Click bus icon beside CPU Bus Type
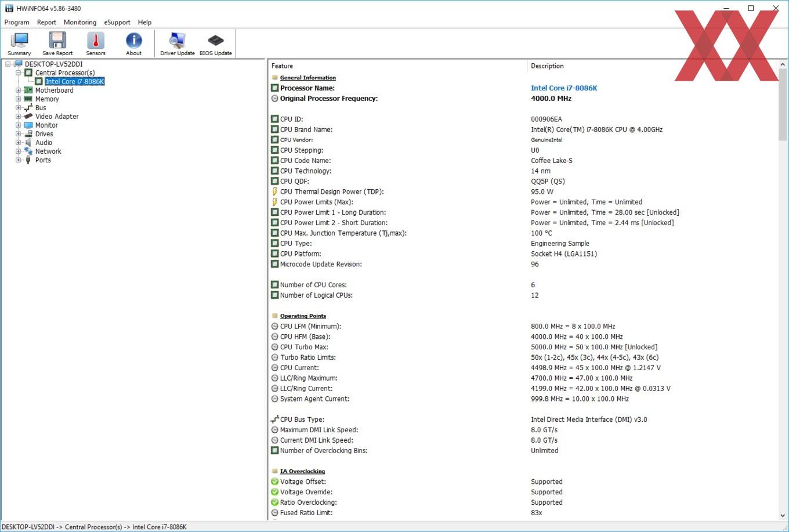 [x=274, y=419]
